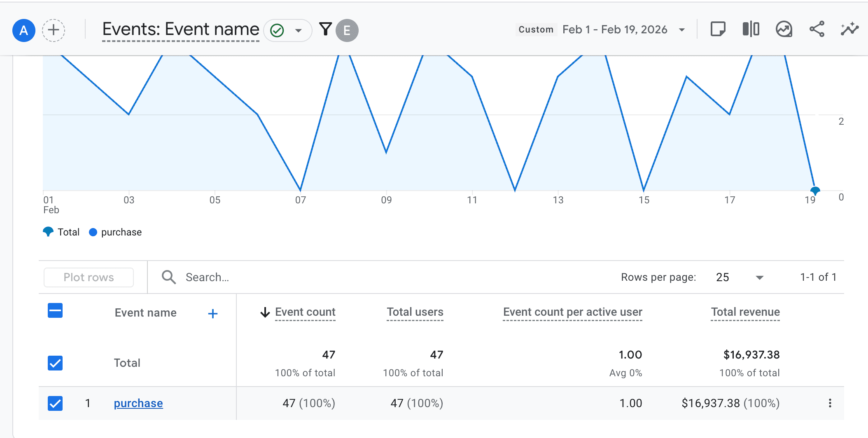Open the customize report note icon

click(718, 29)
